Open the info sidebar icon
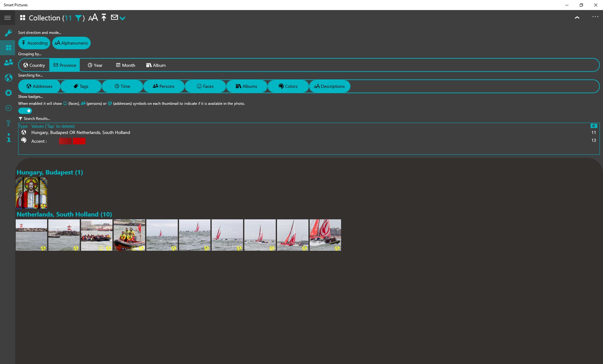The width and height of the screenshot is (603, 364). (x=8, y=138)
